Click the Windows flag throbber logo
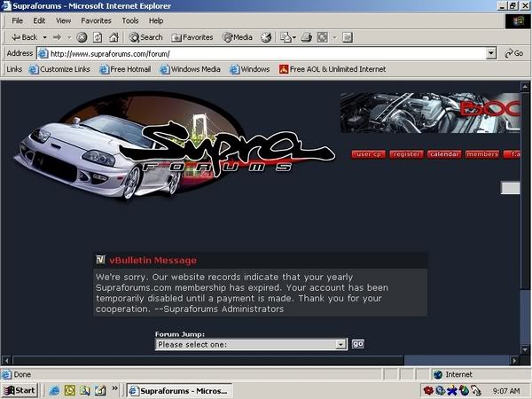 click(x=518, y=21)
